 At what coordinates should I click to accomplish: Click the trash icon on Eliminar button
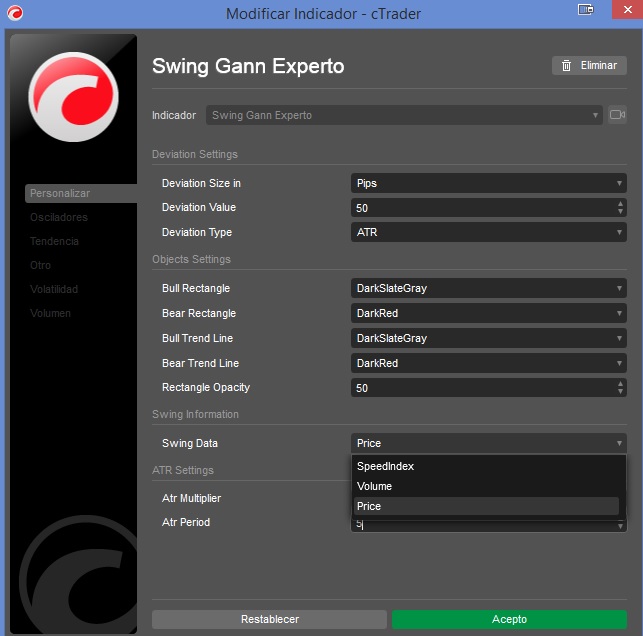pyautogui.click(x=566, y=66)
